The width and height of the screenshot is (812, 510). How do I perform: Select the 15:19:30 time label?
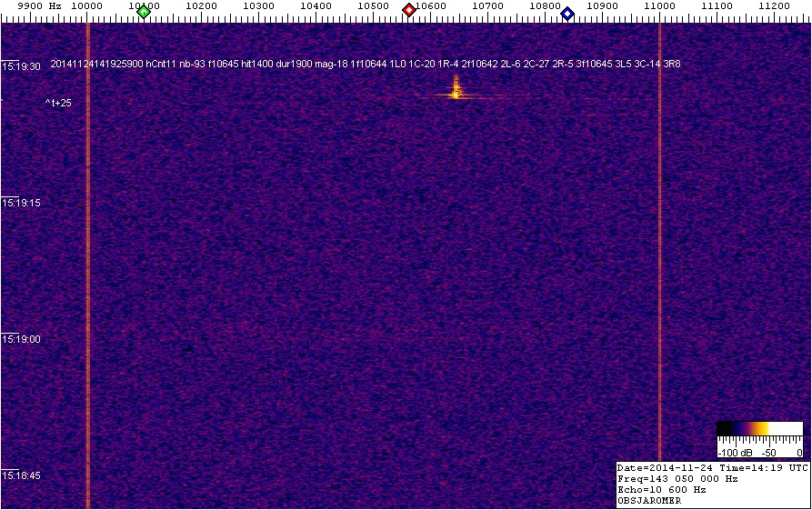click(x=22, y=66)
